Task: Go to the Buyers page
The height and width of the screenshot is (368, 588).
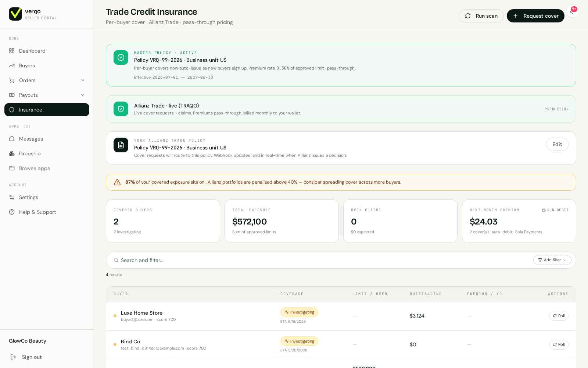Action: [47, 66]
